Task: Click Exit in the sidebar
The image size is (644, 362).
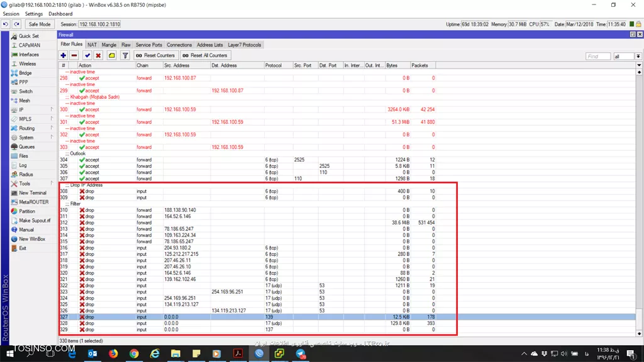Action: [23, 248]
